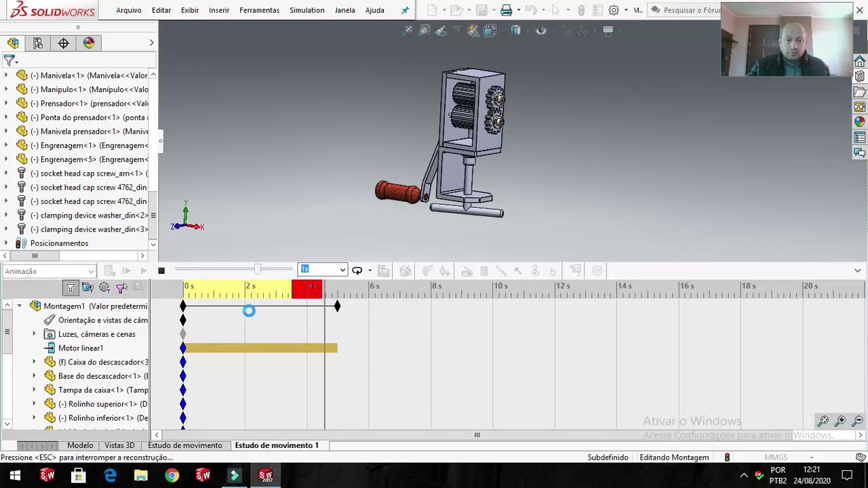This screenshot has height=488, width=868.
Task: Open SOLIDWORKS Resources home task pane
Action: coord(860,62)
